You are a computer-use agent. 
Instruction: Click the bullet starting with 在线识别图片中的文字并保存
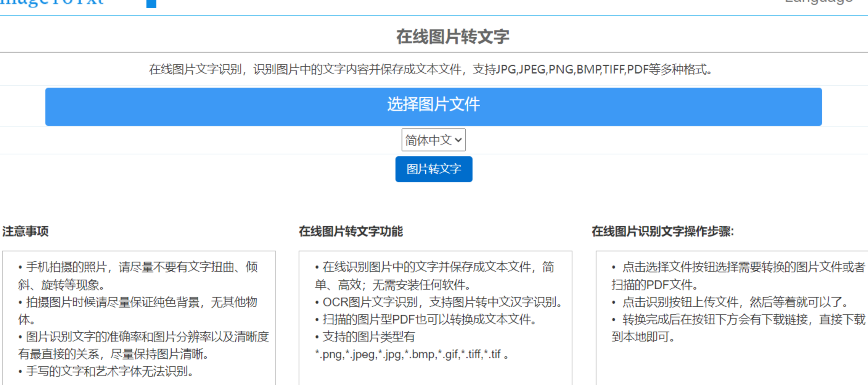pyautogui.click(x=435, y=276)
